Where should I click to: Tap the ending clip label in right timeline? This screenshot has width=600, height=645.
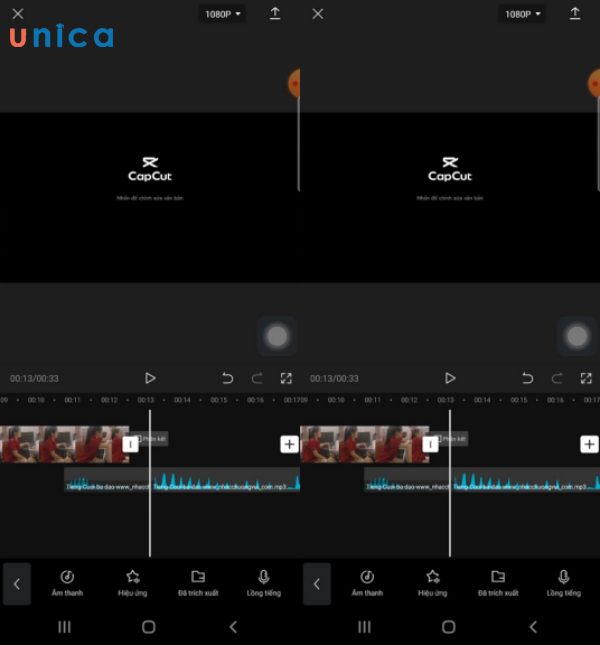coord(453,439)
